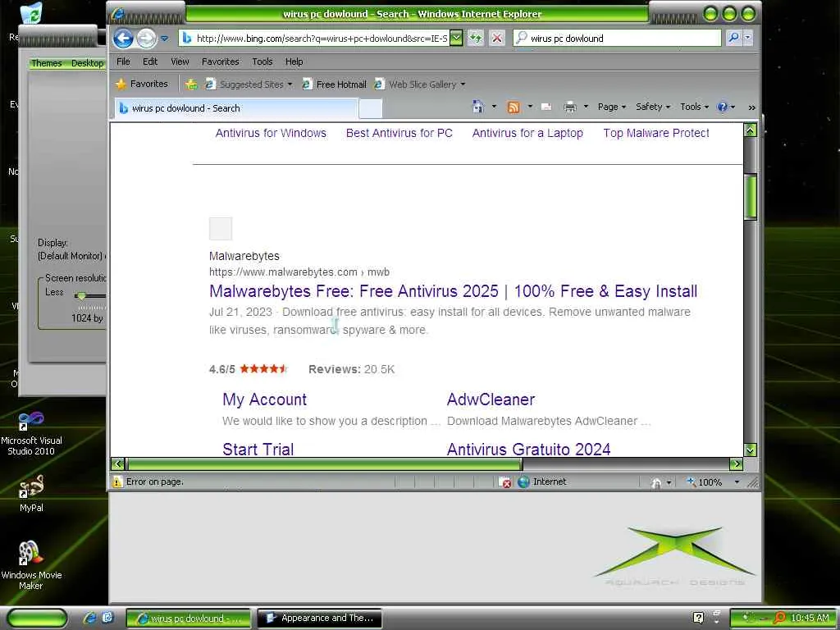Screen dimensions: 840x630
Task: Open the Page dropdown menu
Action: coord(612,107)
